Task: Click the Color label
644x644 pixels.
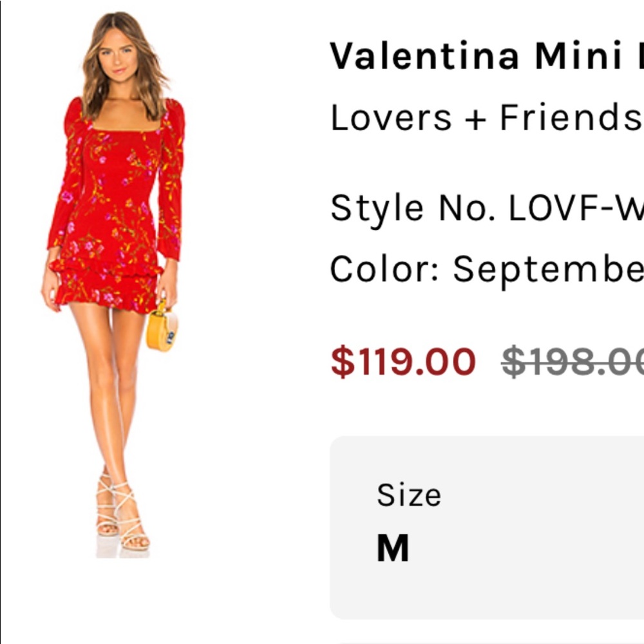Action: [385, 269]
